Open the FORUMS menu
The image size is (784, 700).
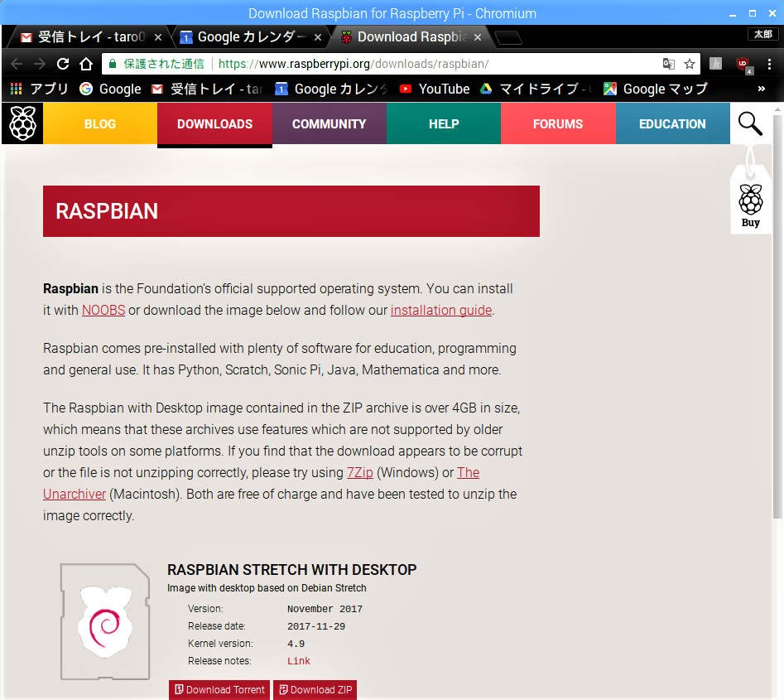[558, 123]
